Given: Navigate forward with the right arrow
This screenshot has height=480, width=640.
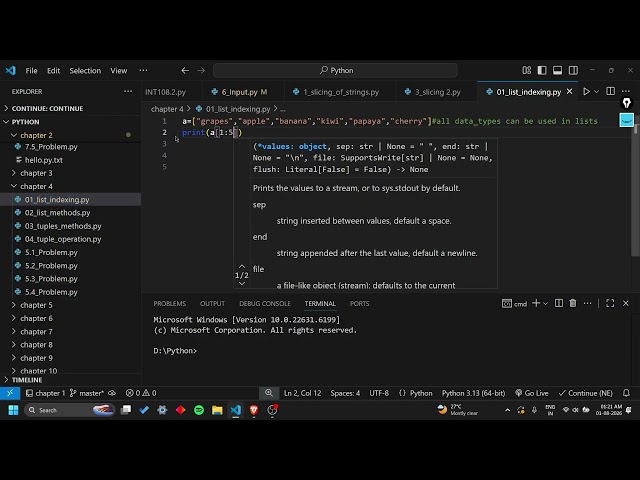Looking at the screenshot, I should pos(201,71).
